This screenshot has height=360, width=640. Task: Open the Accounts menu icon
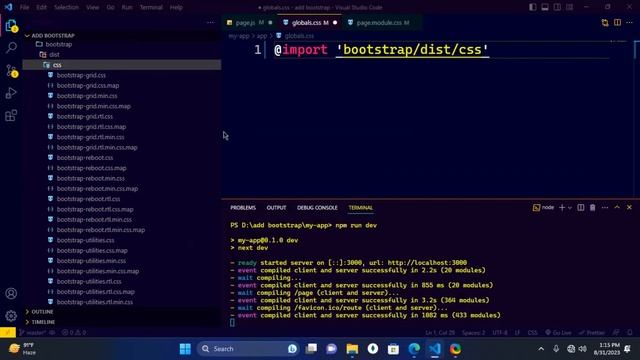point(11,293)
